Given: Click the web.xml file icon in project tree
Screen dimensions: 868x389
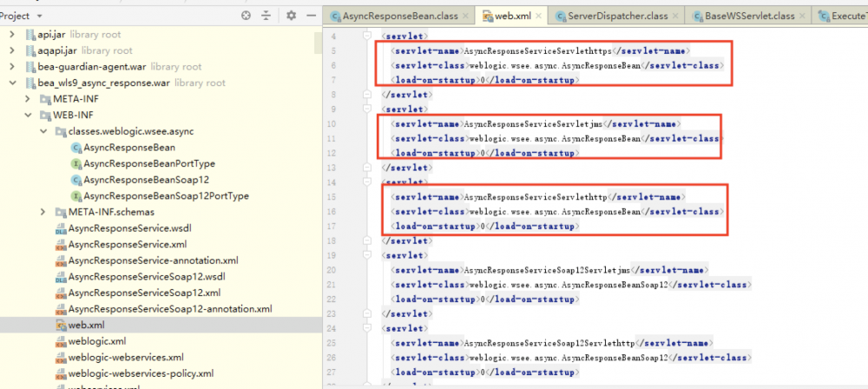Looking at the screenshot, I should click(61, 325).
